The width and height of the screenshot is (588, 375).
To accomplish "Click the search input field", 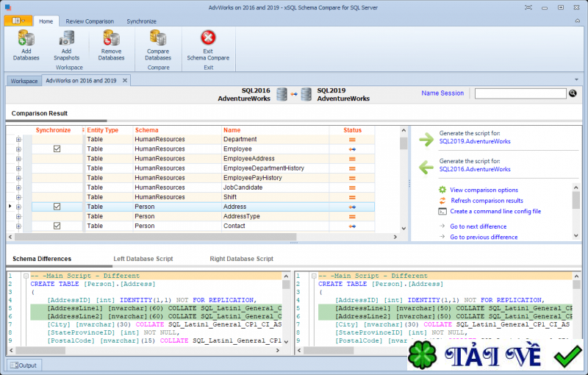I will (x=520, y=93).
